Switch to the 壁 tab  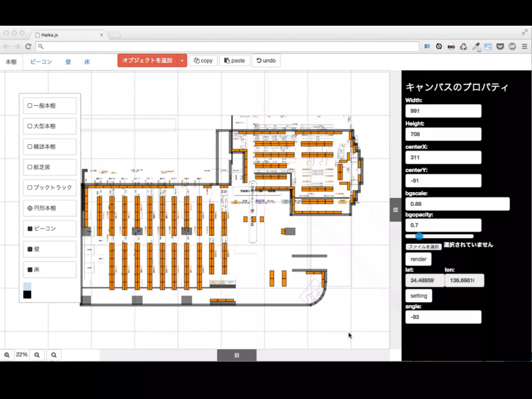(x=68, y=62)
